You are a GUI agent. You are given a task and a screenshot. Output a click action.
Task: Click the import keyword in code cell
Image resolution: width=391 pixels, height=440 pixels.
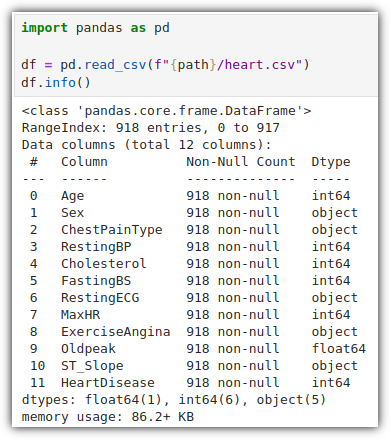pos(44,28)
